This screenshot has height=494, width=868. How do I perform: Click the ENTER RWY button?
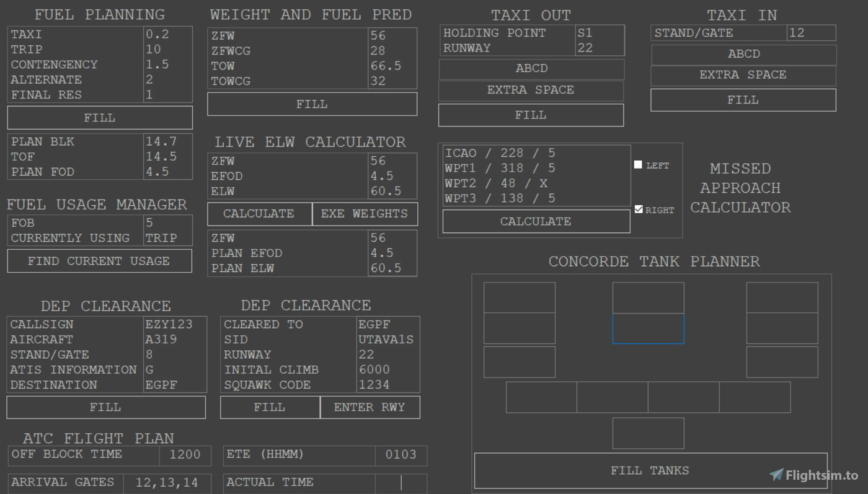370,407
